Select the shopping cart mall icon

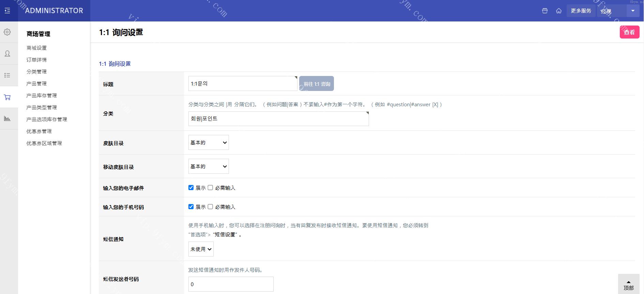point(7,97)
